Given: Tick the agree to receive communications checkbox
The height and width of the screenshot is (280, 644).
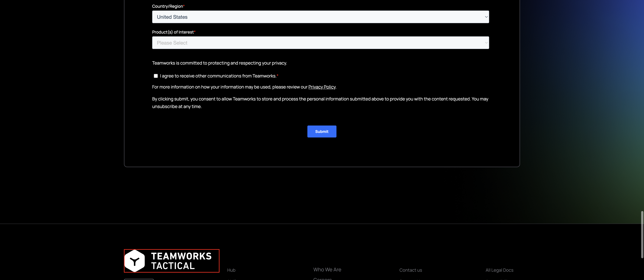Looking at the screenshot, I should [x=156, y=76].
